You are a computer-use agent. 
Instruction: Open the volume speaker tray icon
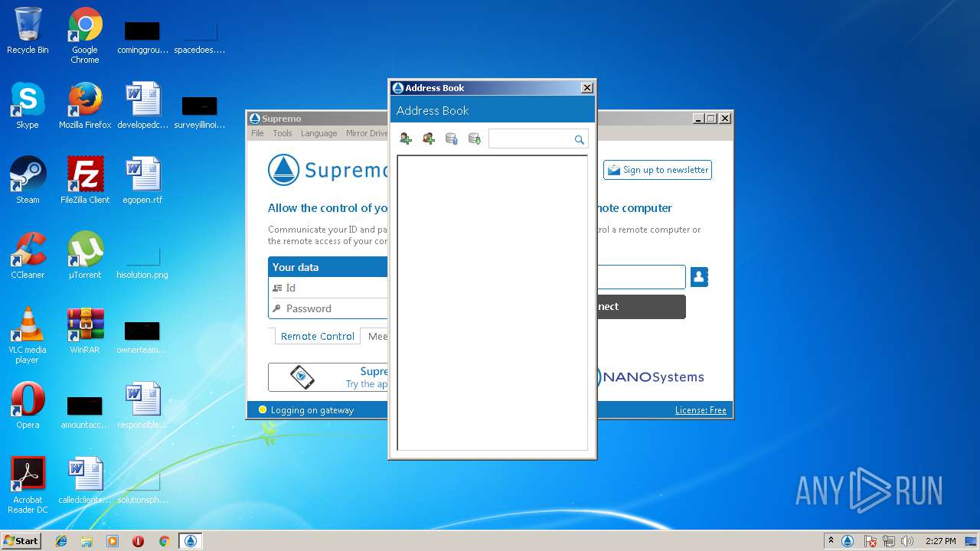click(907, 541)
